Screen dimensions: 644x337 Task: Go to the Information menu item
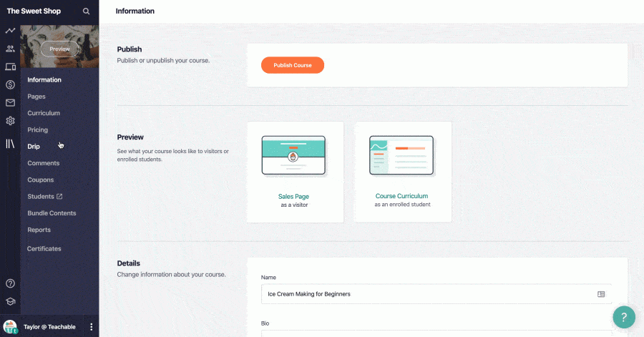coord(44,79)
